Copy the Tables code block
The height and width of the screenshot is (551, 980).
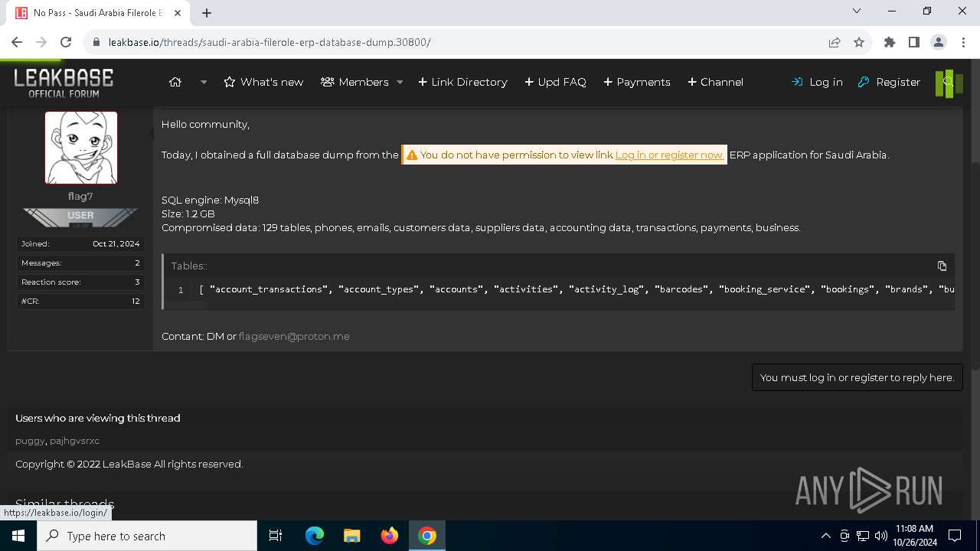[x=942, y=266]
